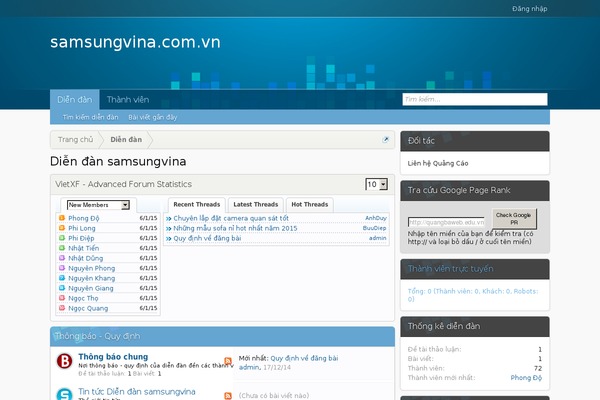Open the Diễn đàn navigation tab
Screen dimensions: 600x400
coord(75,100)
